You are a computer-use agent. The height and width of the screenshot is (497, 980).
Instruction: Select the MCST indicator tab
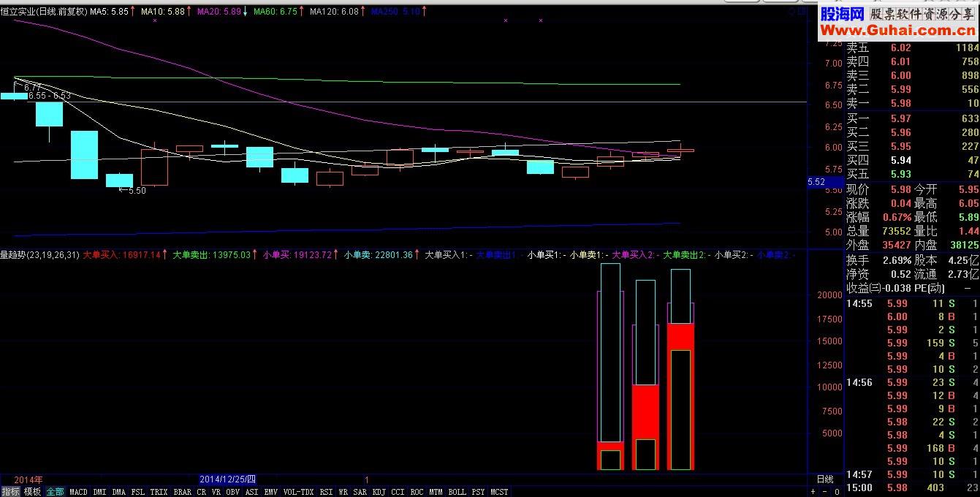(500, 492)
